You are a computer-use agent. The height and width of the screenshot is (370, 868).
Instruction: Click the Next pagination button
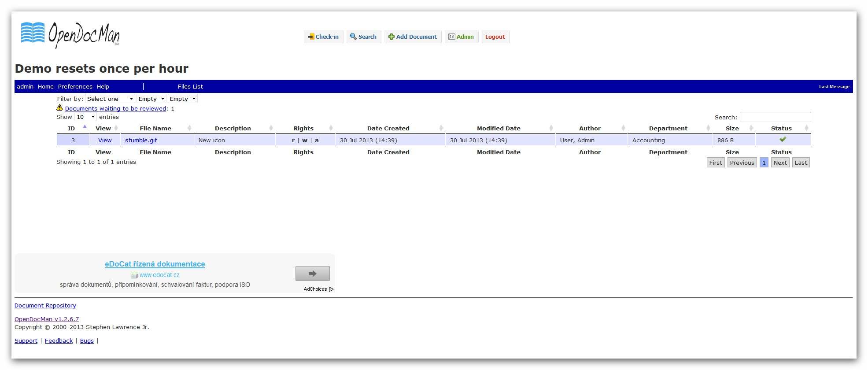pos(780,163)
